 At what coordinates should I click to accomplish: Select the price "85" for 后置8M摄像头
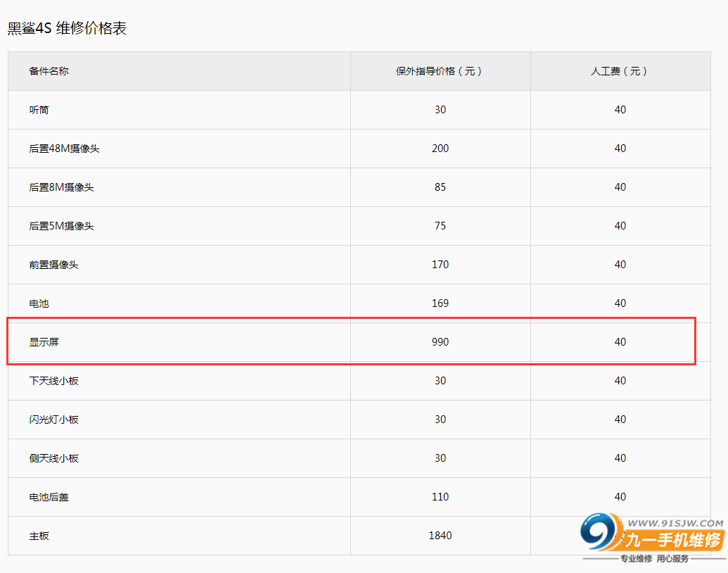440,187
